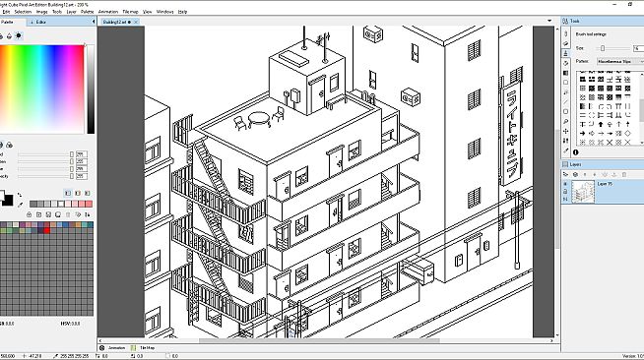Open the document tabs list dropdown arrow
Viewport: 644px width, 360px height.
click(549, 21)
